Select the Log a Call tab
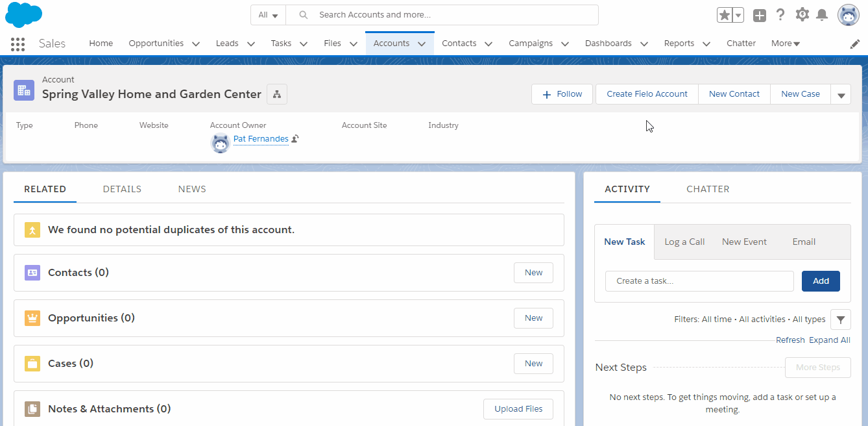 point(684,242)
